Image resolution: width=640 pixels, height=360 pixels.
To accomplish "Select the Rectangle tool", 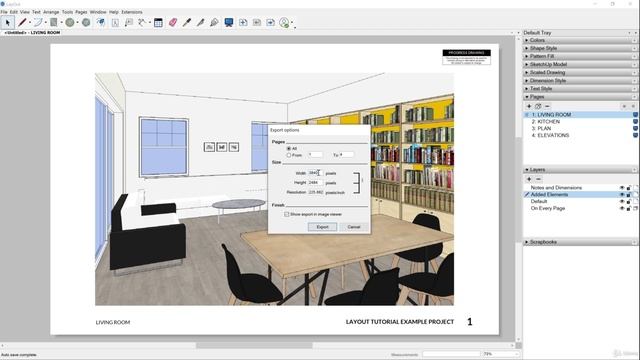I will pyautogui.click(x=54, y=22).
